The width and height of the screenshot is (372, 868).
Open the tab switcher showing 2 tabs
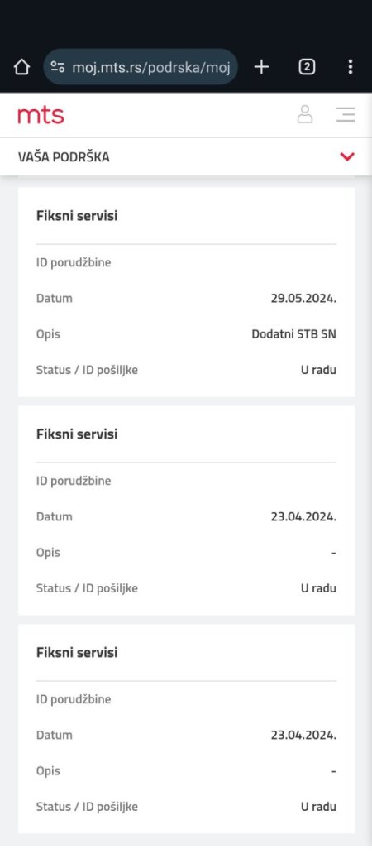(x=307, y=67)
